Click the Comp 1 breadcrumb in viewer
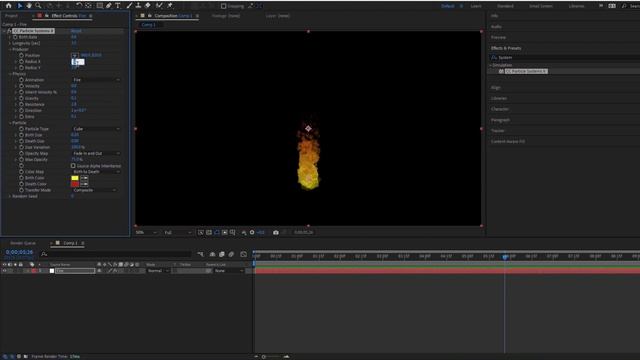Screen dimensions: 640x360 pyautogui.click(x=148, y=25)
